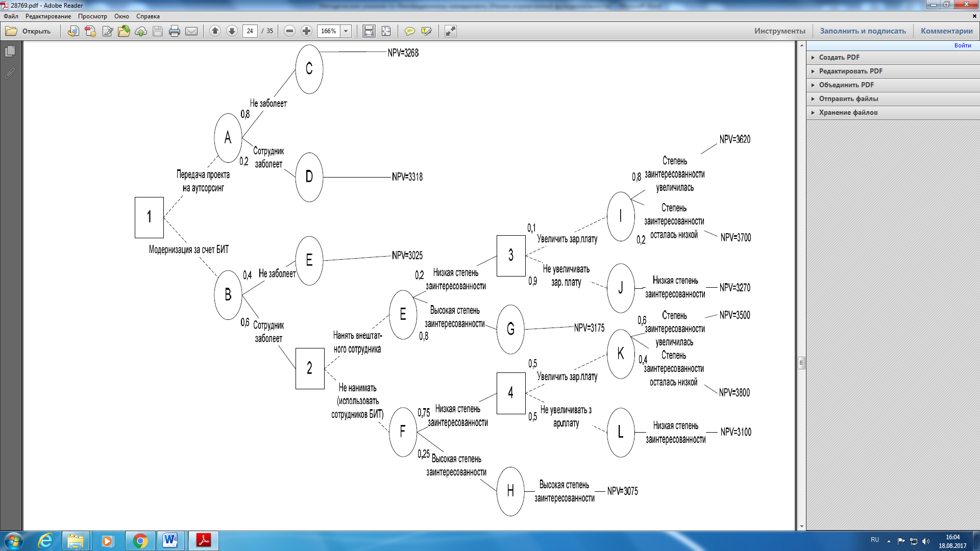This screenshot has height=551, width=980.
Task: Click the NPV=3268 text in diagram
Action: coord(403,53)
